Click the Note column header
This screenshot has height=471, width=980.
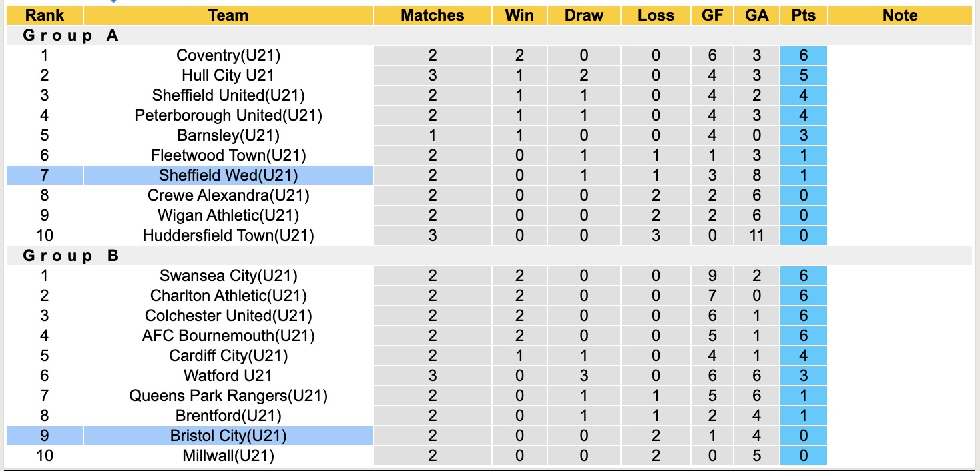pyautogui.click(x=899, y=15)
